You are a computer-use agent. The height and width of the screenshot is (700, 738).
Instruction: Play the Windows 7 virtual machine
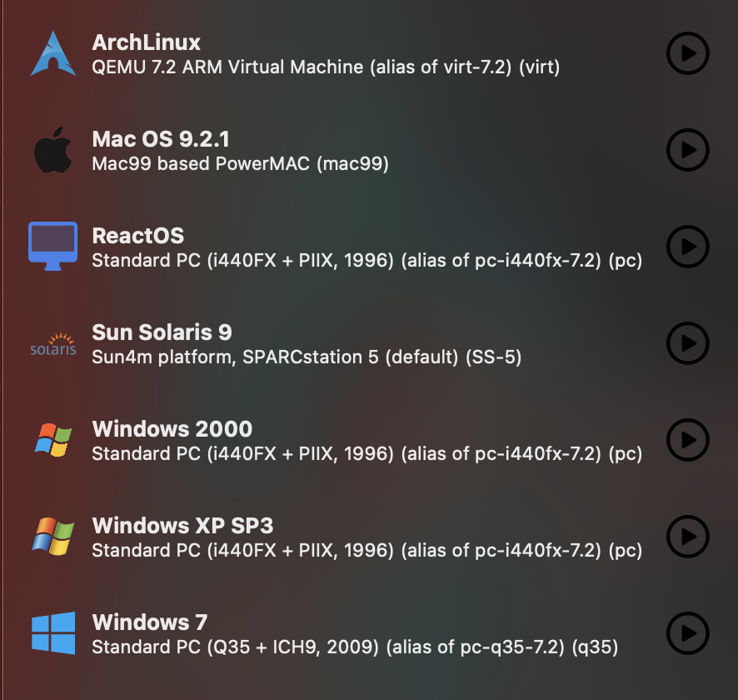coord(687,633)
